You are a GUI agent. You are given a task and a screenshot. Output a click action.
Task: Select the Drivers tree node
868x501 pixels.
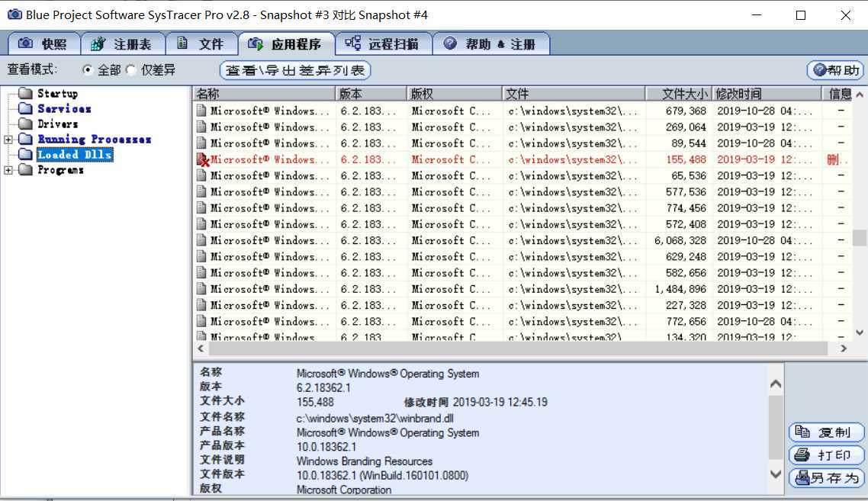tap(57, 124)
